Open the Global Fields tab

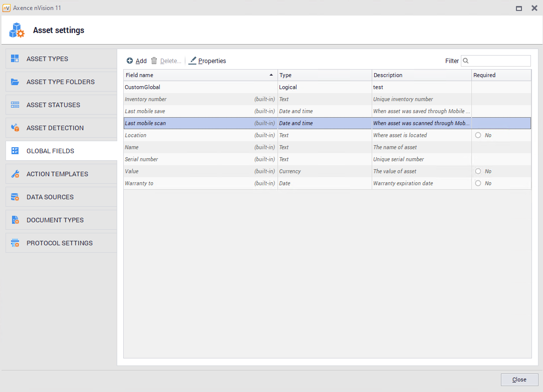pos(50,151)
